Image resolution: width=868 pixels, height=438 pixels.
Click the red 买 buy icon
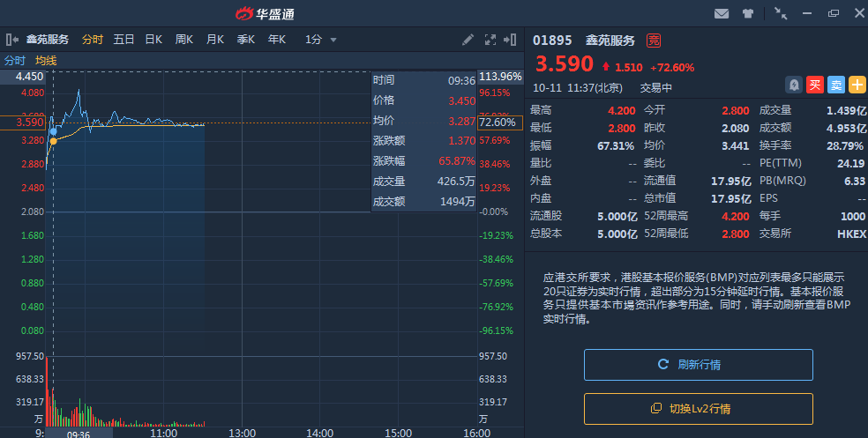point(815,85)
